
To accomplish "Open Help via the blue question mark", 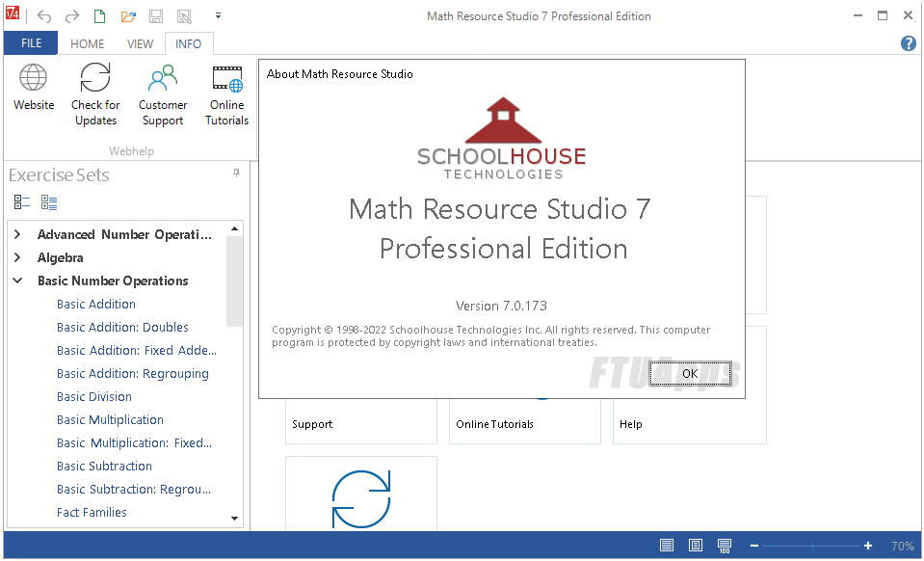I will click(x=908, y=43).
